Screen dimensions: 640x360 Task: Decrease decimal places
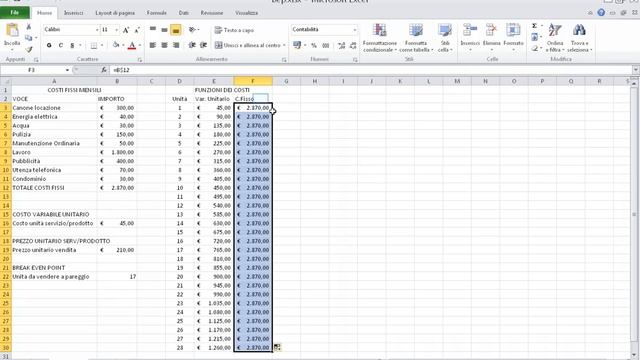point(353,45)
